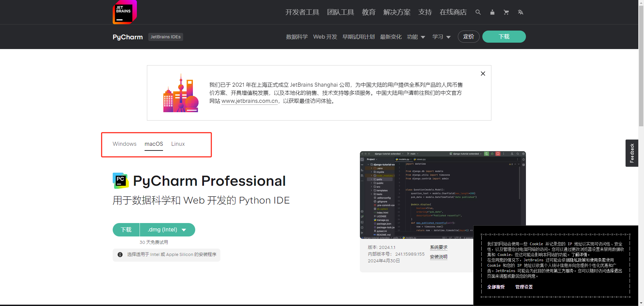Open the 在线商店 menu
The image size is (644, 306).
453,12
